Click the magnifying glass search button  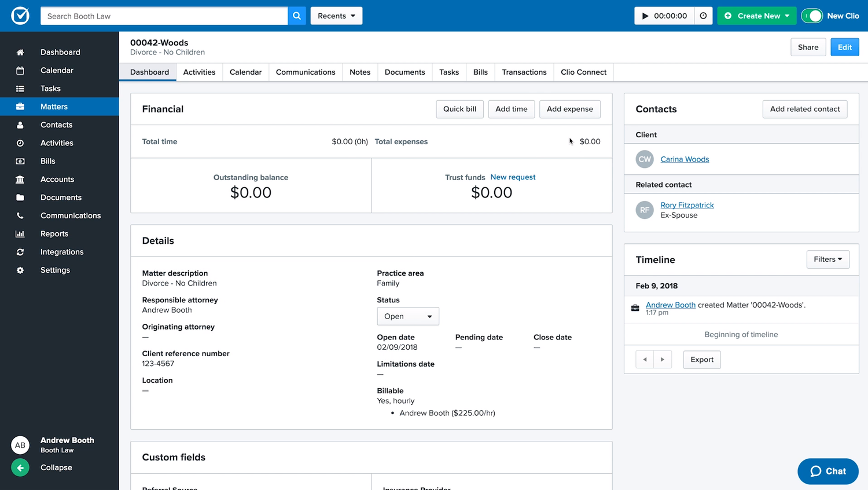pyautogui.click(x=296, y=16)
